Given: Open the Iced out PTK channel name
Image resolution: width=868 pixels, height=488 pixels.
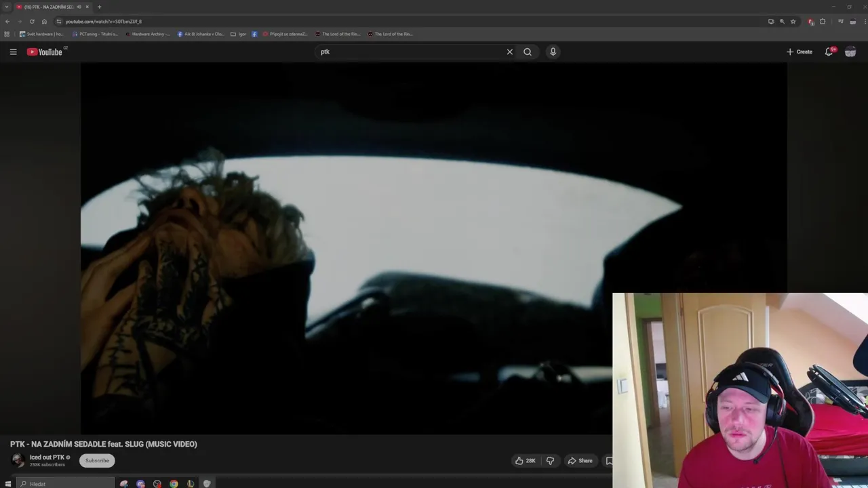Looking at the screenshot, I should coord(47,457).
